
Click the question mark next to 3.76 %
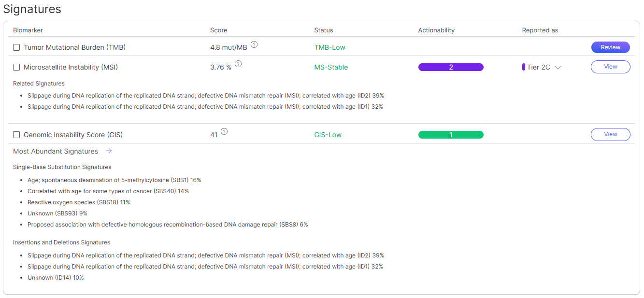click(x=238, y=64)
